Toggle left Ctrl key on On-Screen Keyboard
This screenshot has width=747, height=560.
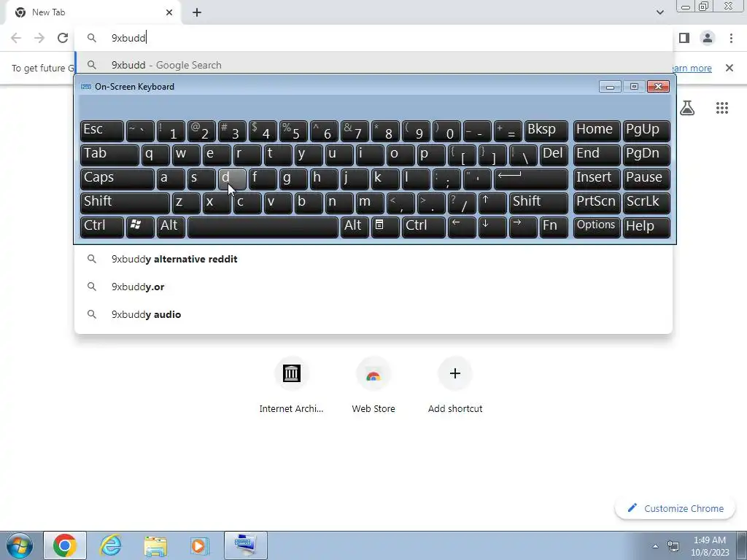pyautogui.click(x=102, y=227)
